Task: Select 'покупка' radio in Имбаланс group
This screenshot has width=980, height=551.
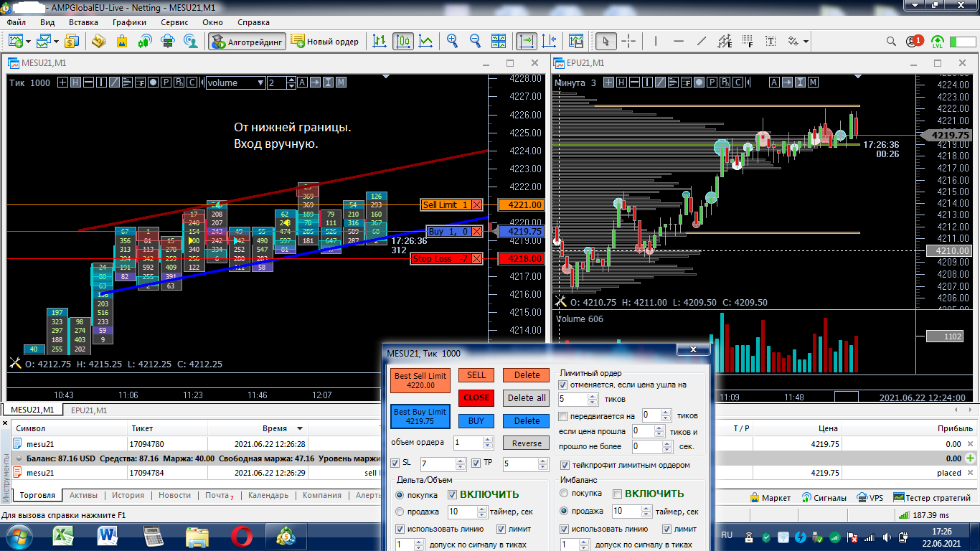Action: coord(565,494)
